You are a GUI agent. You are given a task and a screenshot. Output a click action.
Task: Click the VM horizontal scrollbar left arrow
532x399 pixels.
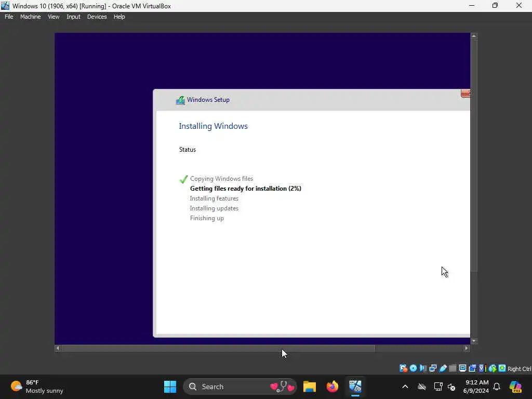(x=58, y=348)
